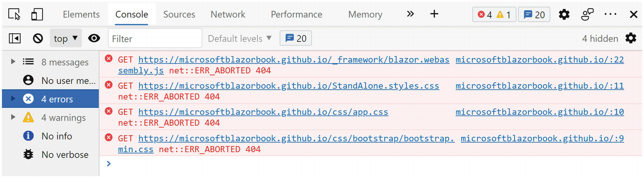This screenshot has height=178, width=644.
Task: Add a new tool with plus icon
Action: tap(434, 14)
